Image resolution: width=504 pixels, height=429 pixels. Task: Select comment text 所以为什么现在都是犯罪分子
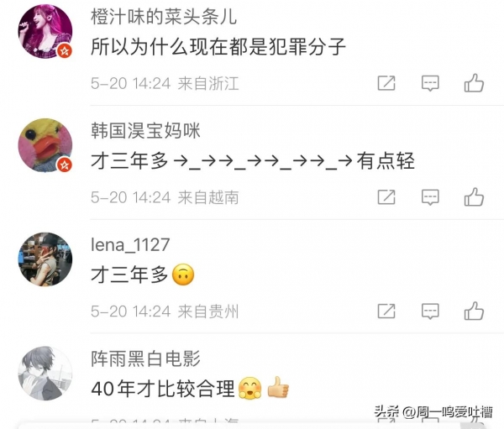(218, 47)
